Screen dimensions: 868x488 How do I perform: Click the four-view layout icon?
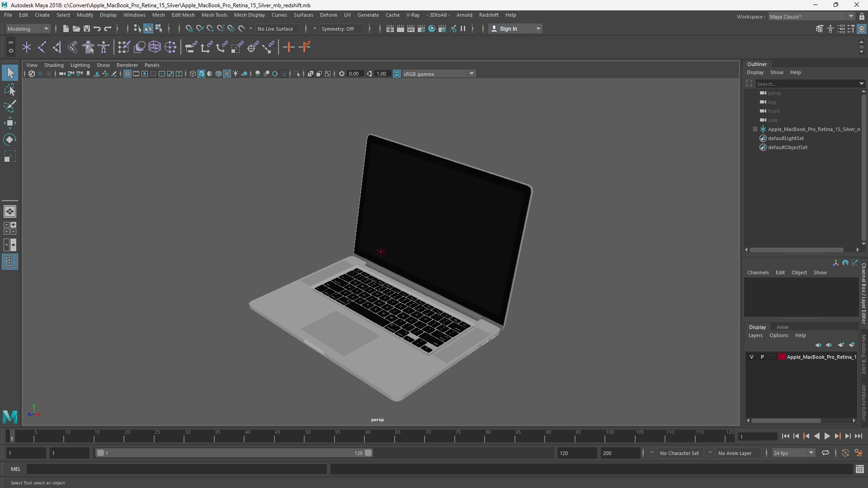[9, 228]
